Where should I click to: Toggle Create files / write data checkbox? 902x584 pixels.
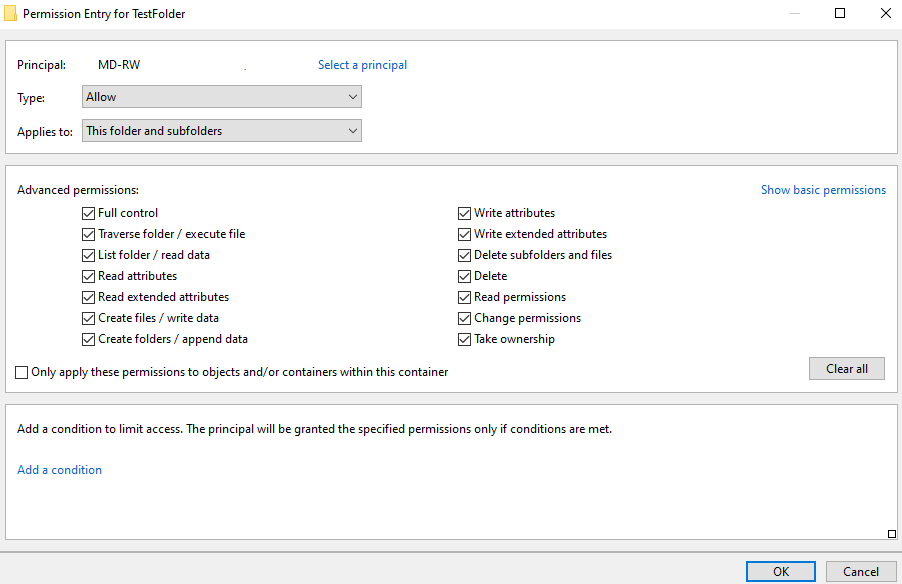(x=88, y=318)
